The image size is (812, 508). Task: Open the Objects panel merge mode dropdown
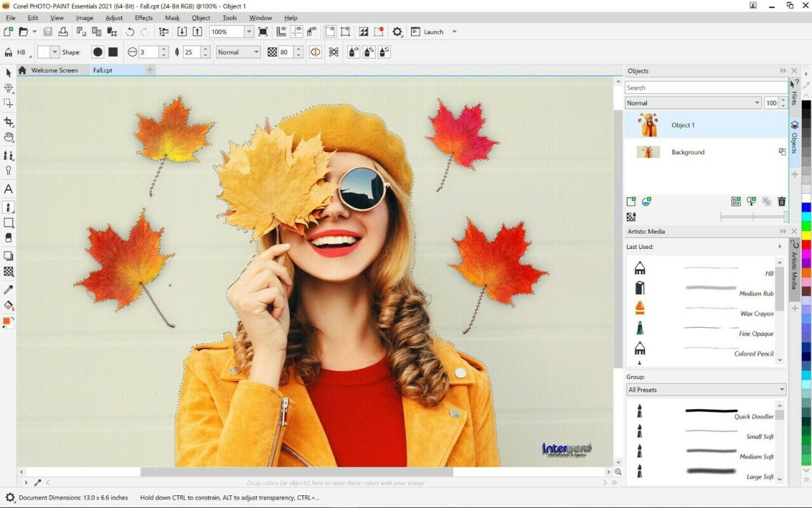(x=757, y=103)
